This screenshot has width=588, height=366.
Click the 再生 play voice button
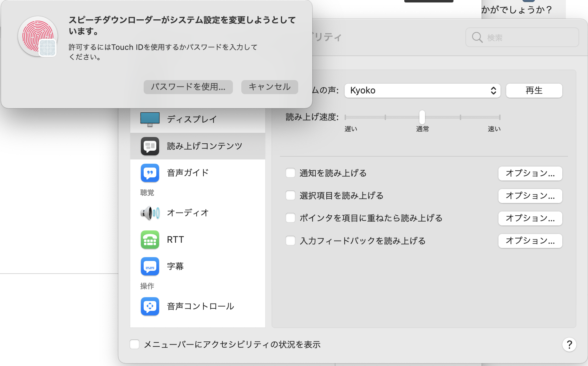[x=534, y=91]
